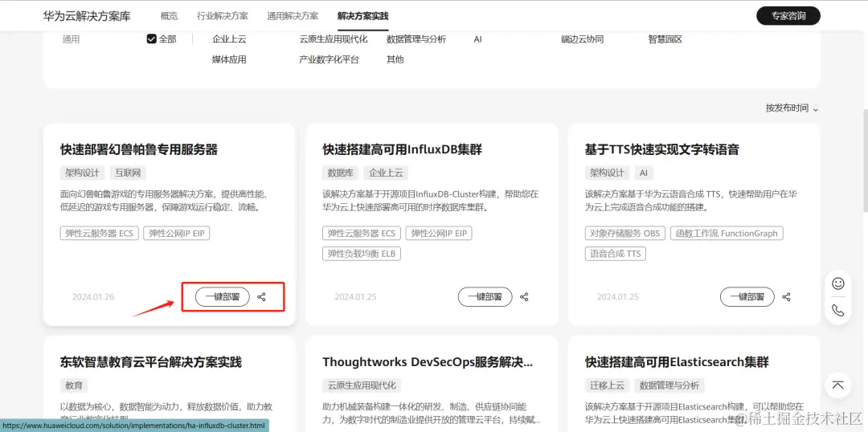The image size is (868, 432).
Task: Filter by 数据管理与分析 category
Action: point(416,39)
